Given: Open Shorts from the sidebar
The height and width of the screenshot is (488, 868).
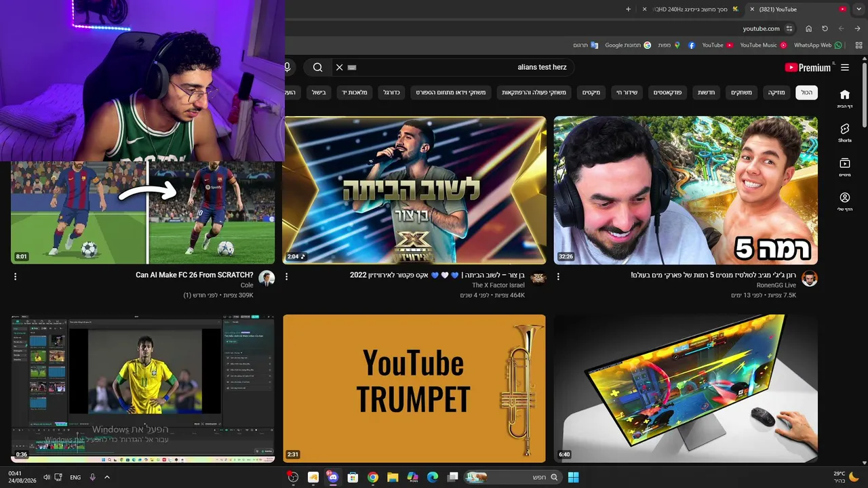Looking at the screenshot, I should [x=845, y=133].
